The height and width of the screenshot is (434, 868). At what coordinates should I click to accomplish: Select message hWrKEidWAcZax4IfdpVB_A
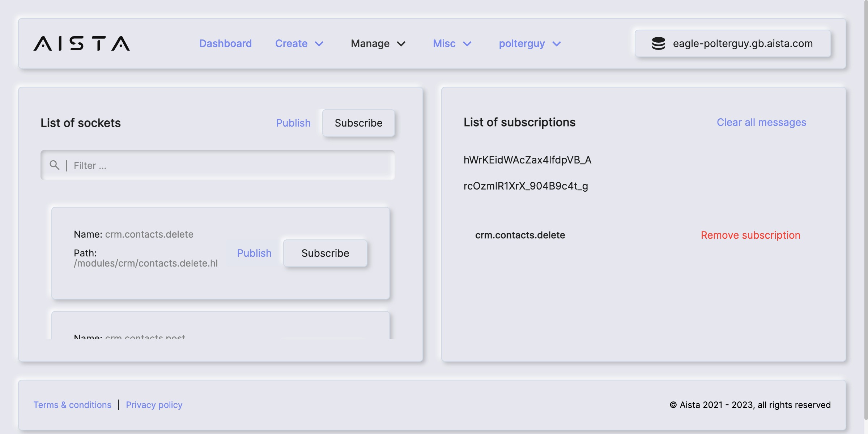click(527, 160)
